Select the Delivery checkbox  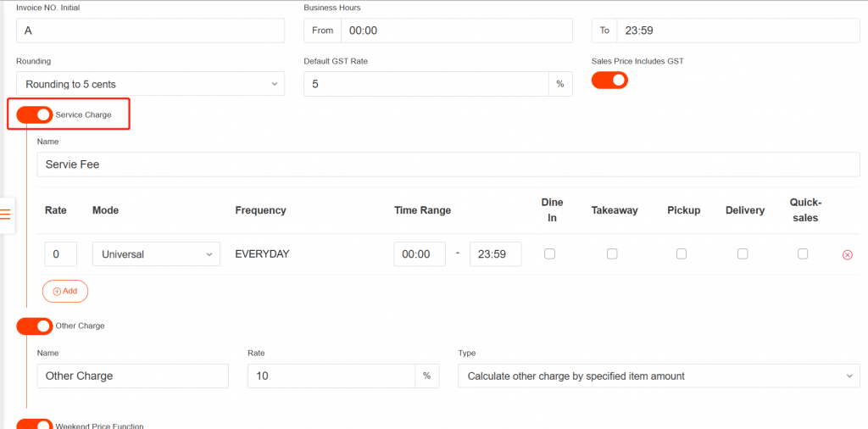pyautogui.click(x=743, y=253)
